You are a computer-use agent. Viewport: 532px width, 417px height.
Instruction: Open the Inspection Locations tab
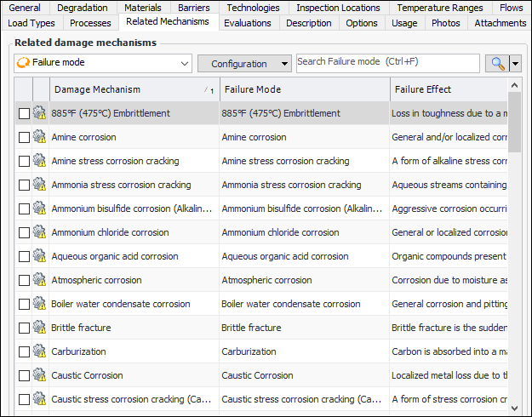[338, 8]
